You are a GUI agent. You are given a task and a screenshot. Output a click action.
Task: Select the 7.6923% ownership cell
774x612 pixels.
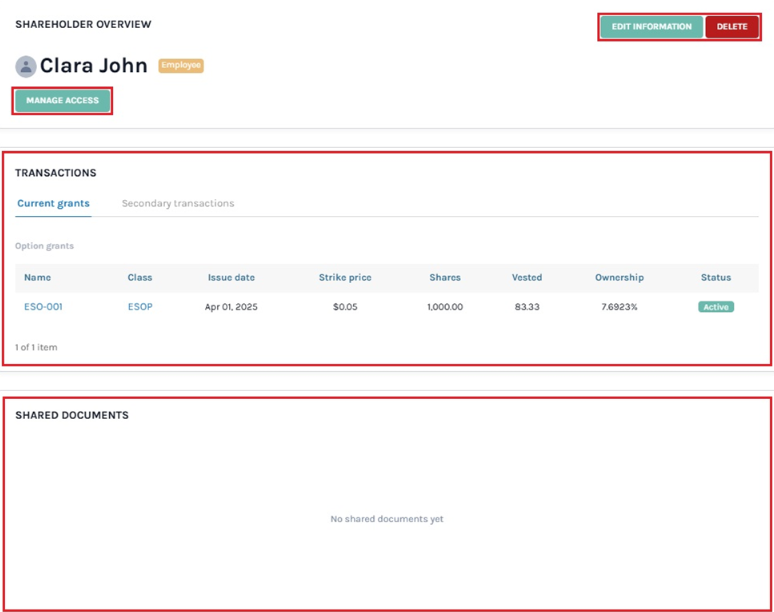pos(619,307)
